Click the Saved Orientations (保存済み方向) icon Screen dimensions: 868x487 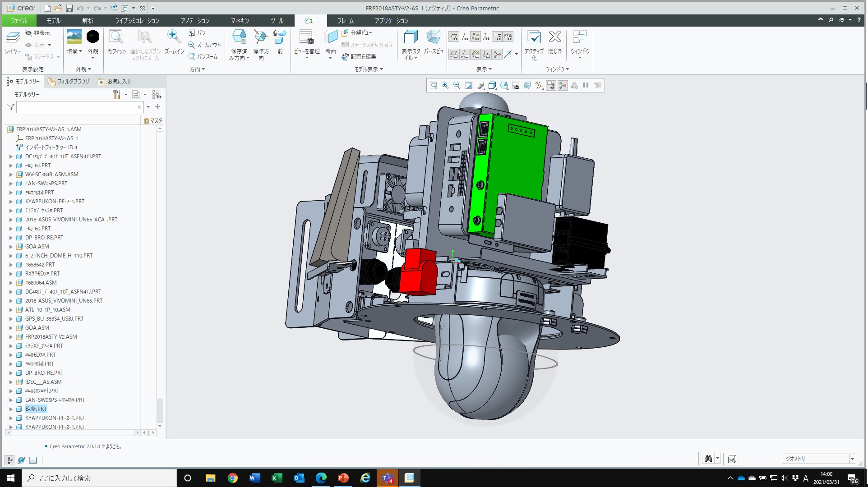click(239, 37)
